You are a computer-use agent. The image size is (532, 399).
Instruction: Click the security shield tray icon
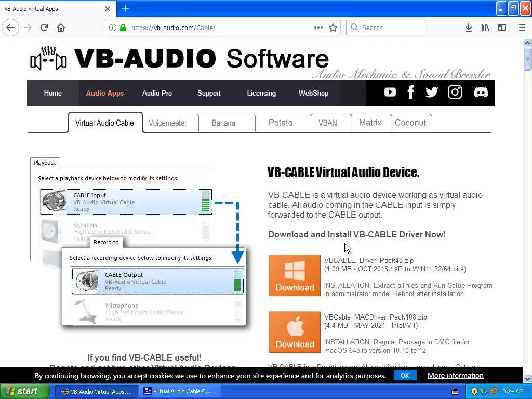pyautogui.click(x=474, y=392)
